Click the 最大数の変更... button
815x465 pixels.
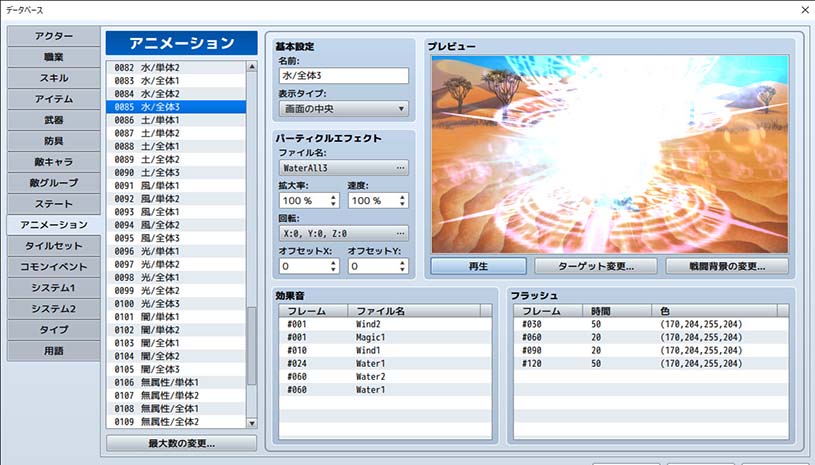tap(181, 443)
